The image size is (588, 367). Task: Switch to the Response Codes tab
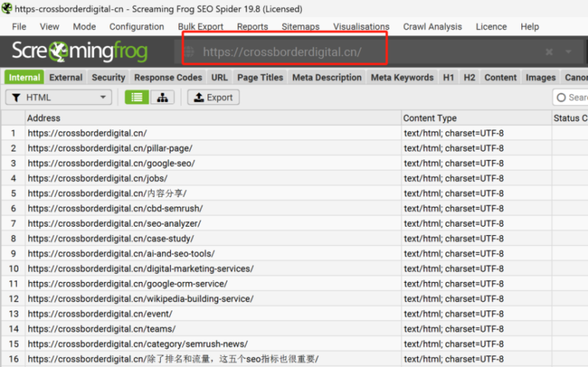point(168,77)
